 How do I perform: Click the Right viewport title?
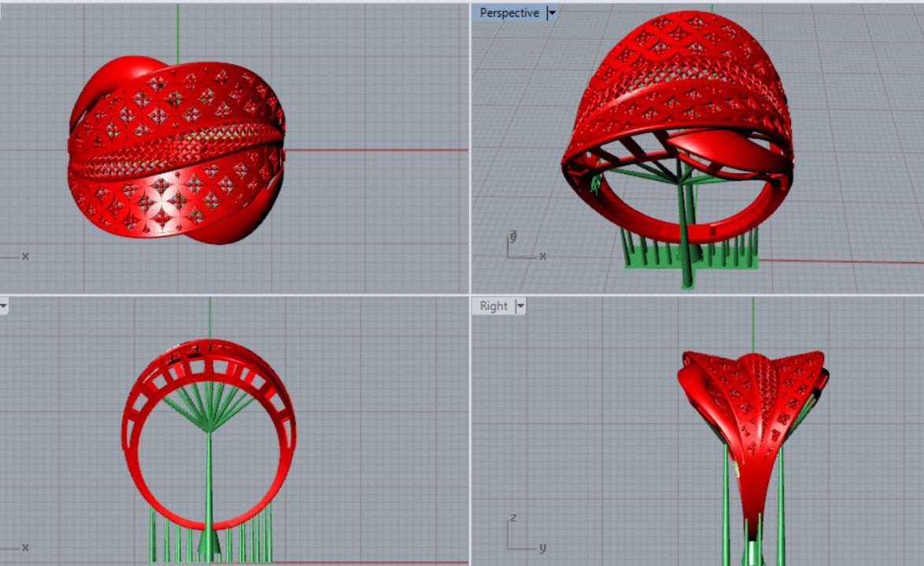(493, 306)
